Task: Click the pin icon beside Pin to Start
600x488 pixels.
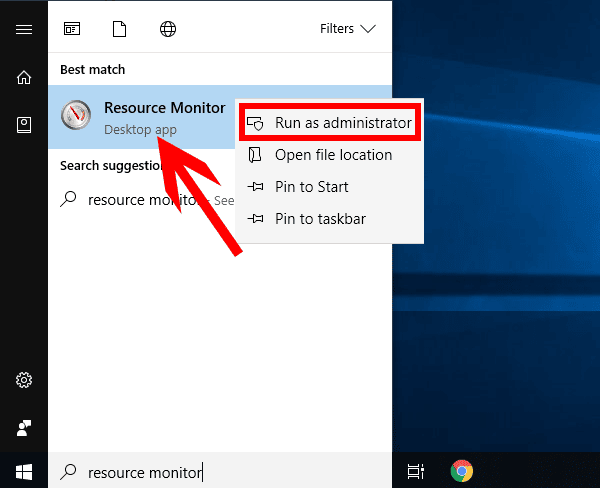Action: tap(255, 187)
